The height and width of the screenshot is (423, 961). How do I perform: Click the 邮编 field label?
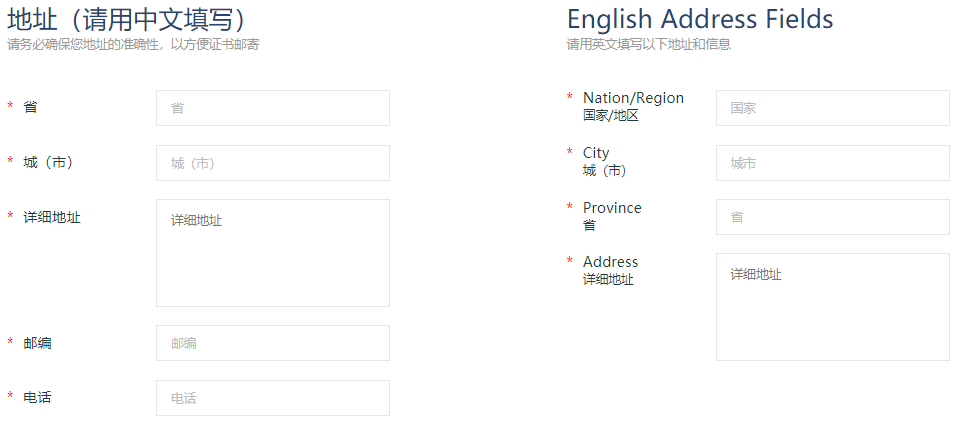38,343
